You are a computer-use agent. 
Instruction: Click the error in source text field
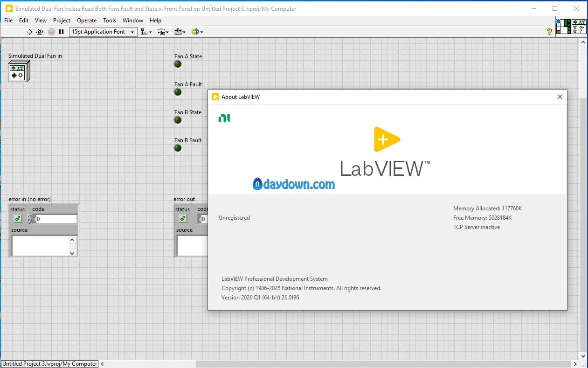pyautogui.click(x=40, y=246)
